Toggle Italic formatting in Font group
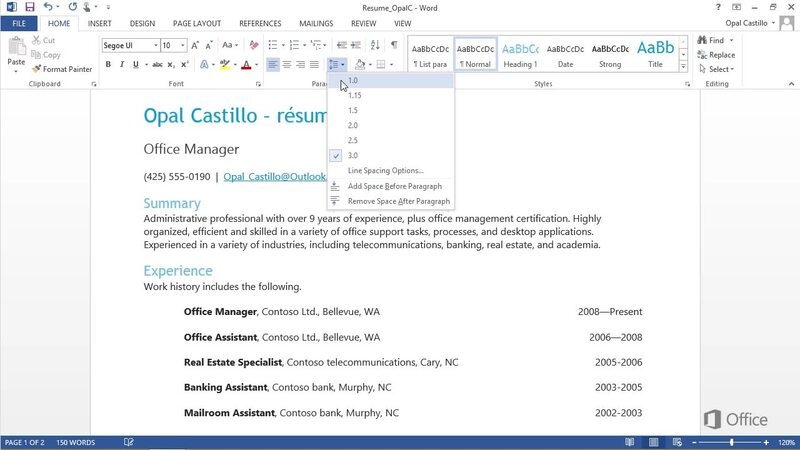 (x=123, y=65)
